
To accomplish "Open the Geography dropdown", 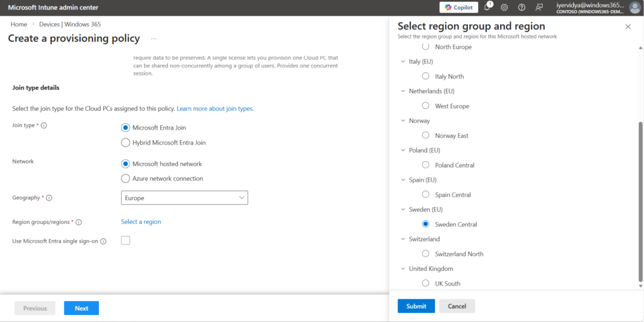I will [x=184, y=198].
